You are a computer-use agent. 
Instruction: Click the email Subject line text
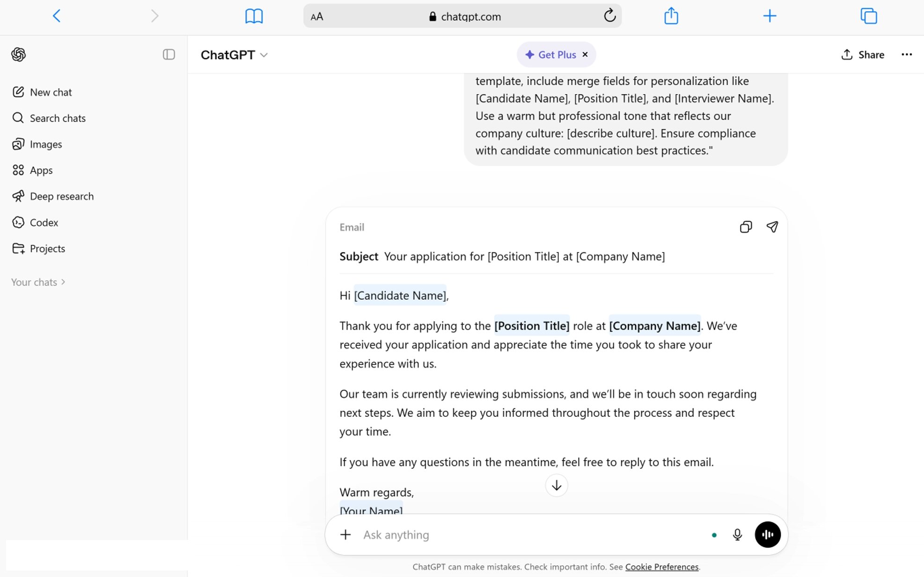coord(524,256)
